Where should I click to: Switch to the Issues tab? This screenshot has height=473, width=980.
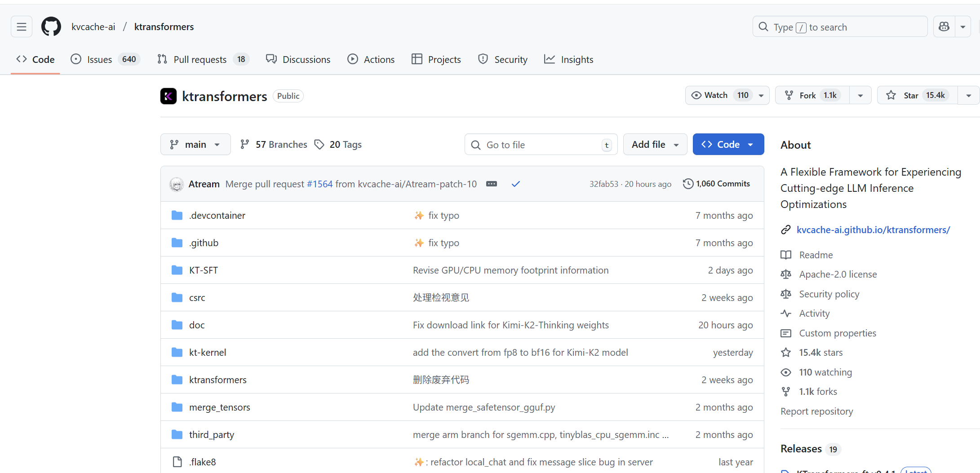click(99, 59)
